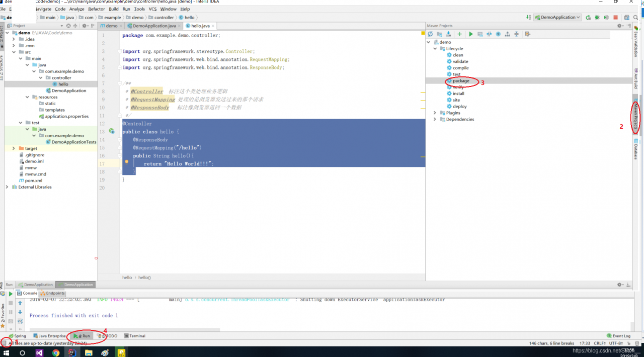Open the Refactor menu
This screenshot has height=357, width=644.
(x=96, y=9)
